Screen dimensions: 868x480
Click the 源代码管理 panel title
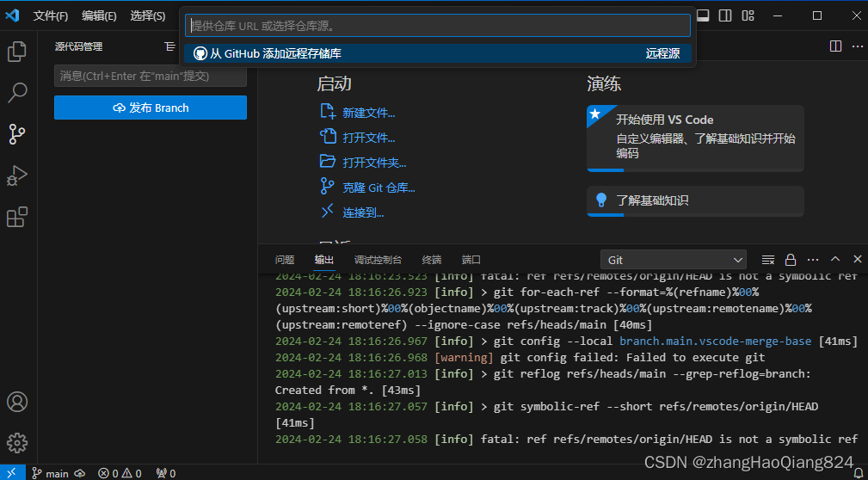click(x=78, y=46)
